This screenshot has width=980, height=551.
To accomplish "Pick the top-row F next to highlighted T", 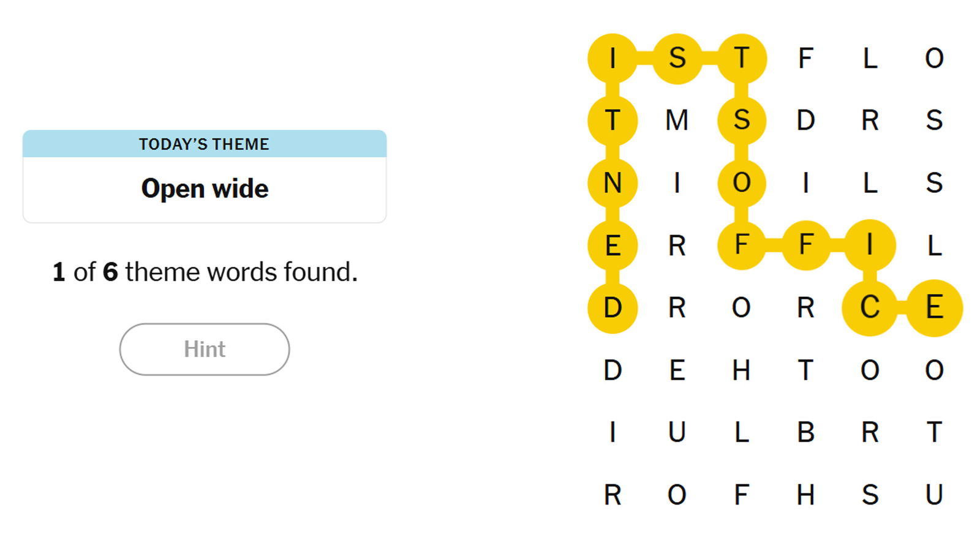I will 805,59.
